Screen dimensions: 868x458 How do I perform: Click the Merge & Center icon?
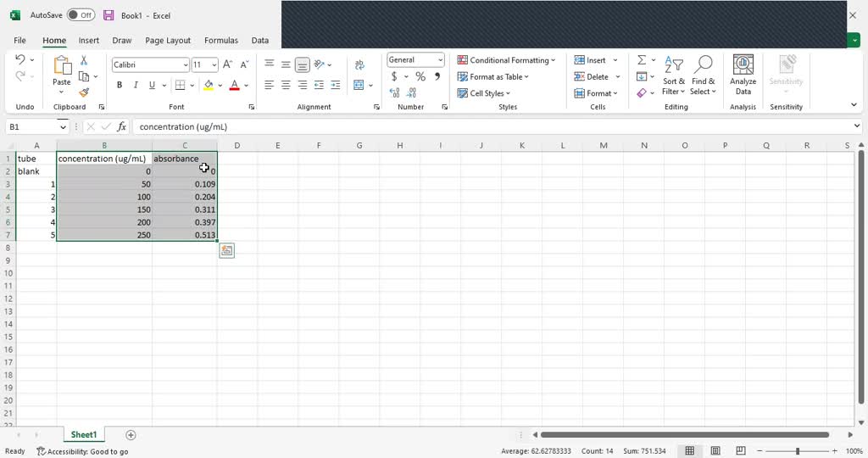tap(359, 85)
